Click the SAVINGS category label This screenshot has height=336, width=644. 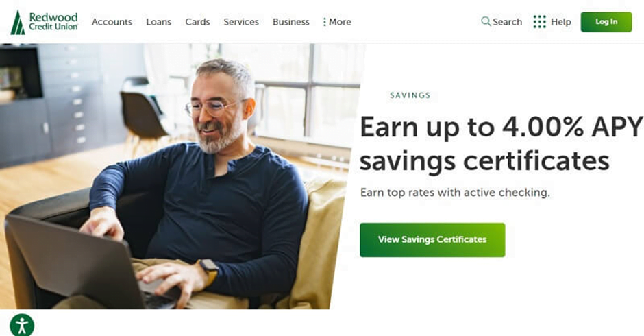pyautogui.click(x=410, y=95)
